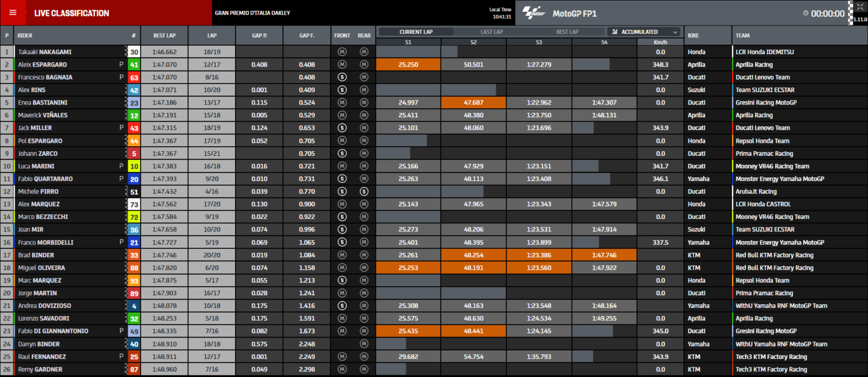
Task: Click Nakagami's best lap 1:46.662
Action: 164,52
